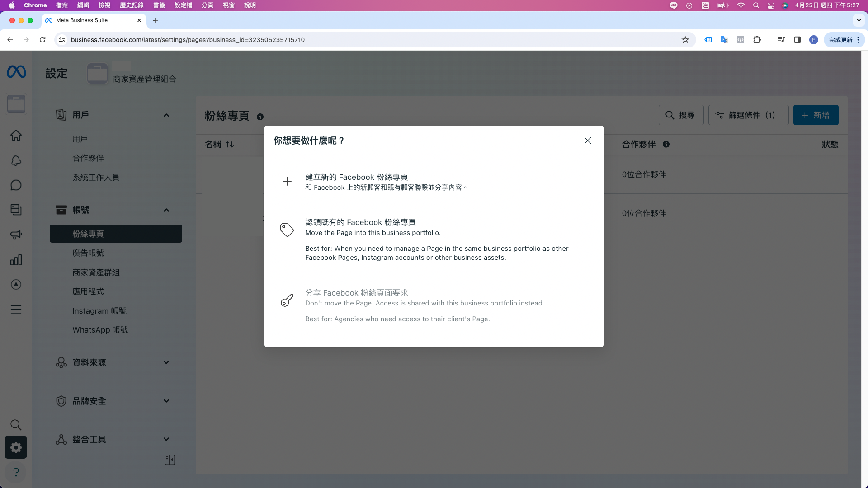Screen dimensions: 868x488
Task: Choose 分享 Facebook 粉絲頁面要求 option
Action: 434,305
